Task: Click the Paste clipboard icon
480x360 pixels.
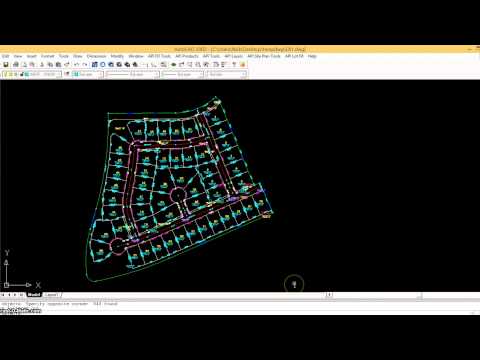Action: pyautogui.click(x=58, y=65)
